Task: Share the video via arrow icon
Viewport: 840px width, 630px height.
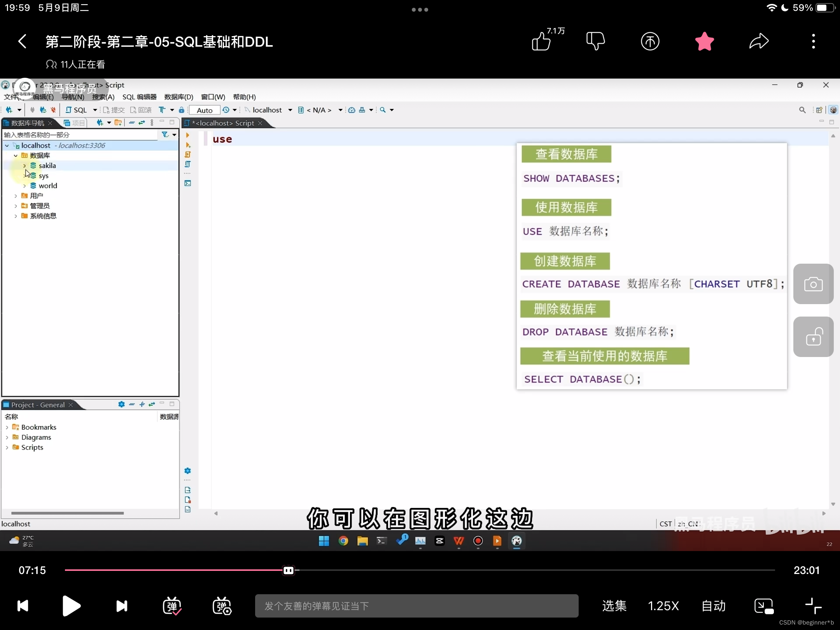Action: pyautogui.click(x=759, y=41)
